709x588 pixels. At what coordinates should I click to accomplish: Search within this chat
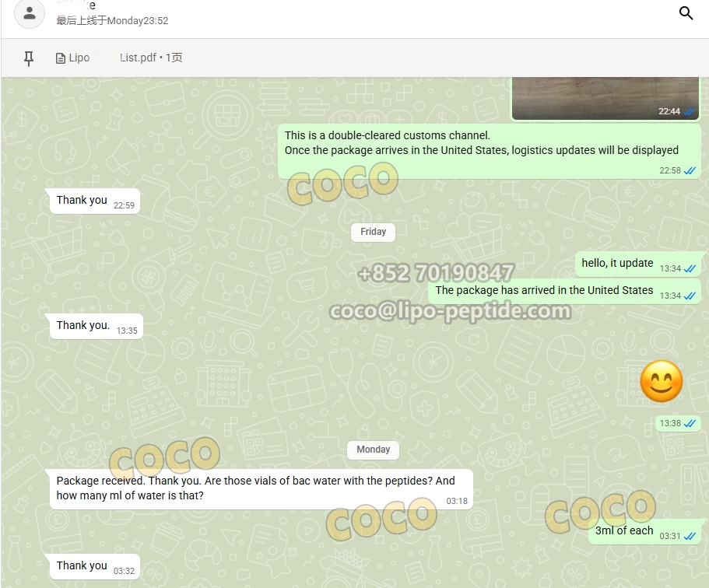pos(686,13)
